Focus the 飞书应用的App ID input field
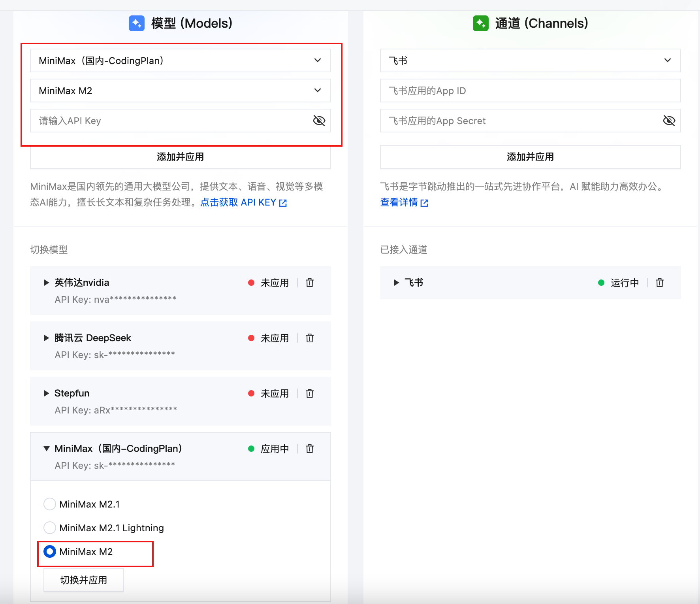This screenshot has height=604, width=700. [530, 91]
